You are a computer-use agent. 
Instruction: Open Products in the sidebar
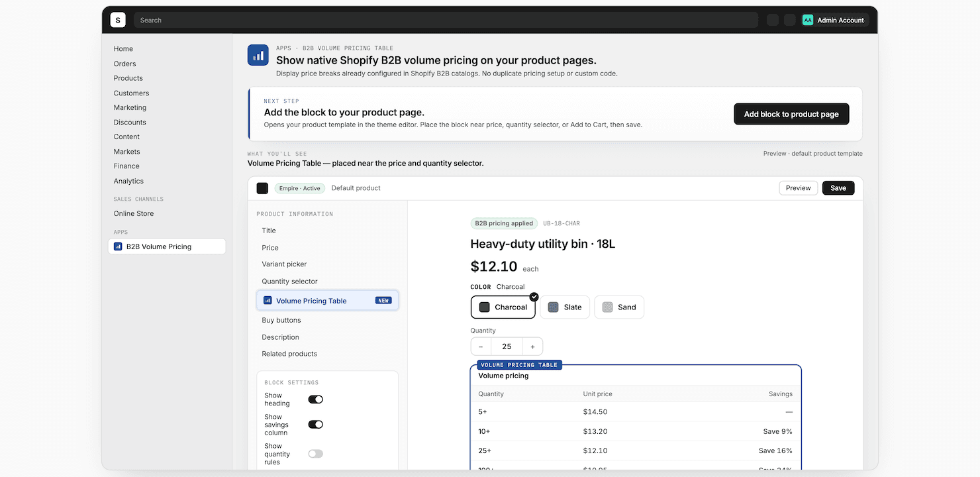tap(128, 78)
